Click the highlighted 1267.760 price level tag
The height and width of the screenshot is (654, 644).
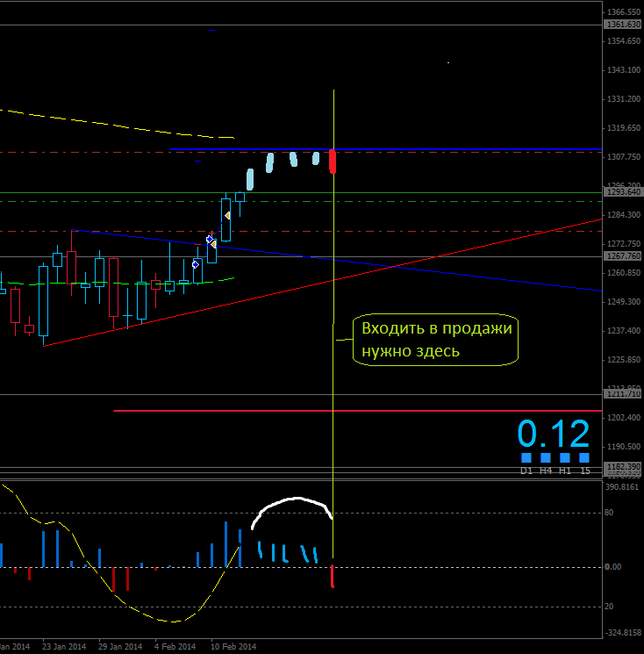tap(623, 256)
